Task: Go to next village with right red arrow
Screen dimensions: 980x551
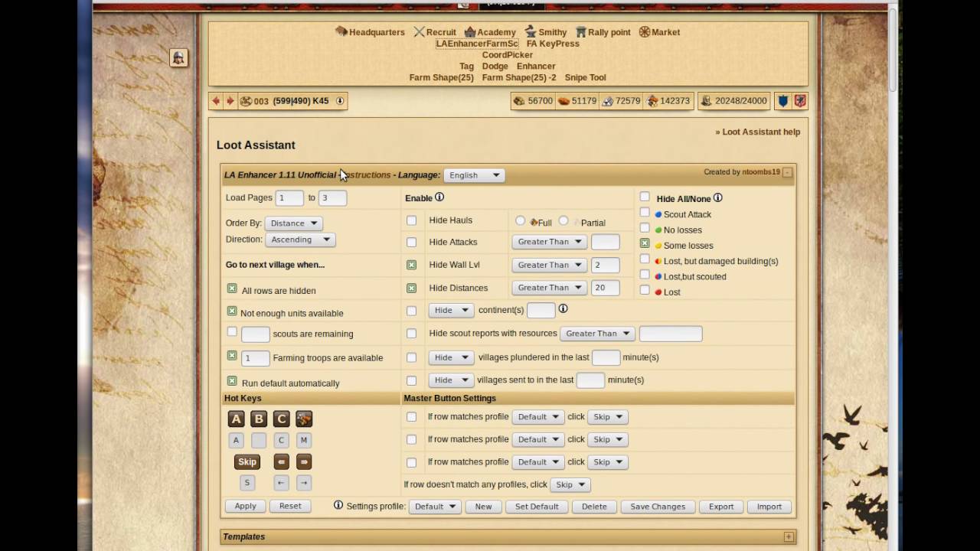Action: click(230, 101)
